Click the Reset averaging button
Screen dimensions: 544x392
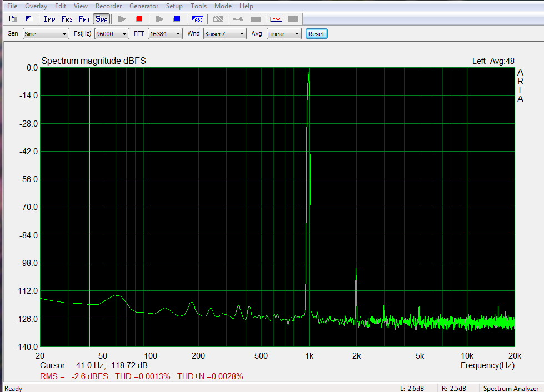(316, 34)
